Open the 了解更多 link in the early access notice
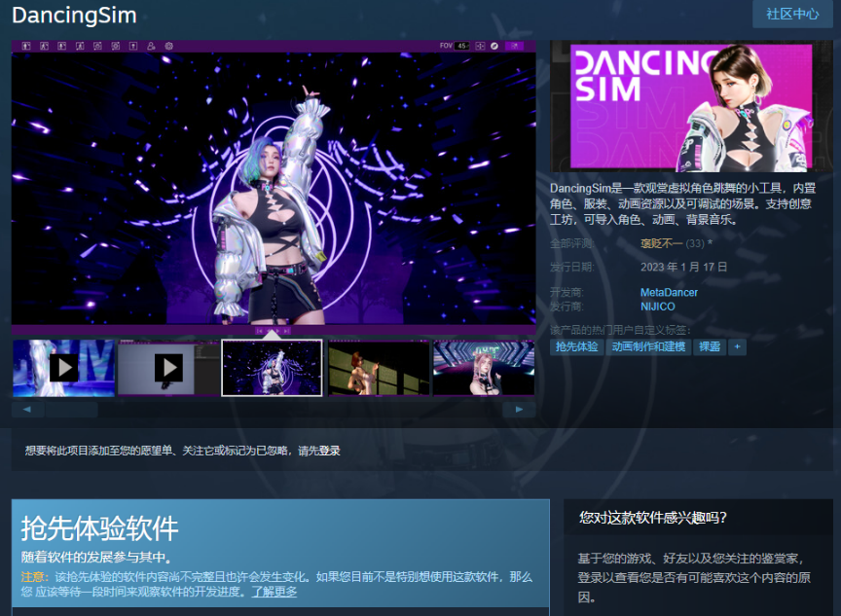 [x=274, y=592]
